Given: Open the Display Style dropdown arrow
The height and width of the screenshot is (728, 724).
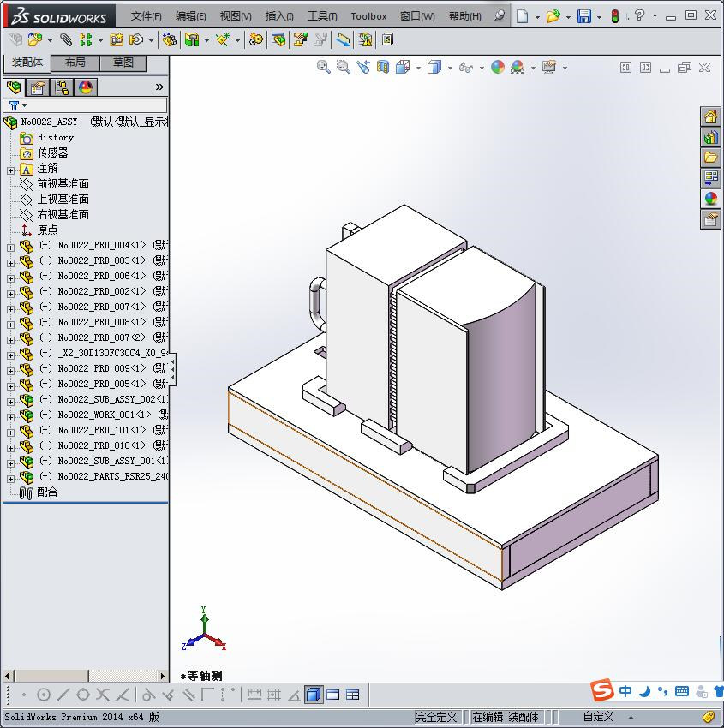Looking at the screenshot, I should 450,68.
